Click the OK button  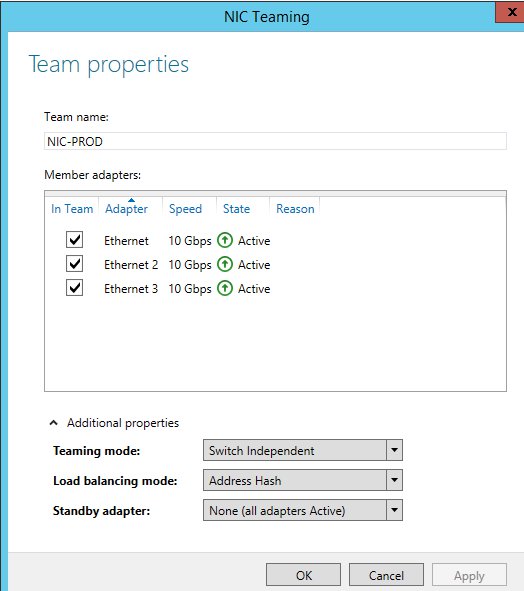[303, 575]
